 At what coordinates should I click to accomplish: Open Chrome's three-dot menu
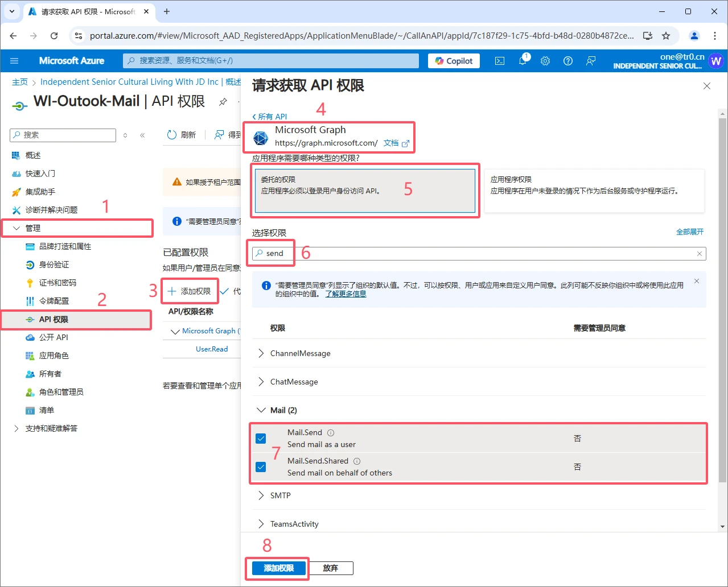[715, 36]
